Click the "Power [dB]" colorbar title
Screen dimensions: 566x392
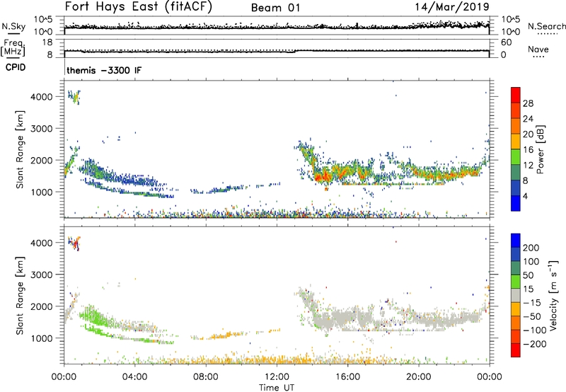[541, 149]
